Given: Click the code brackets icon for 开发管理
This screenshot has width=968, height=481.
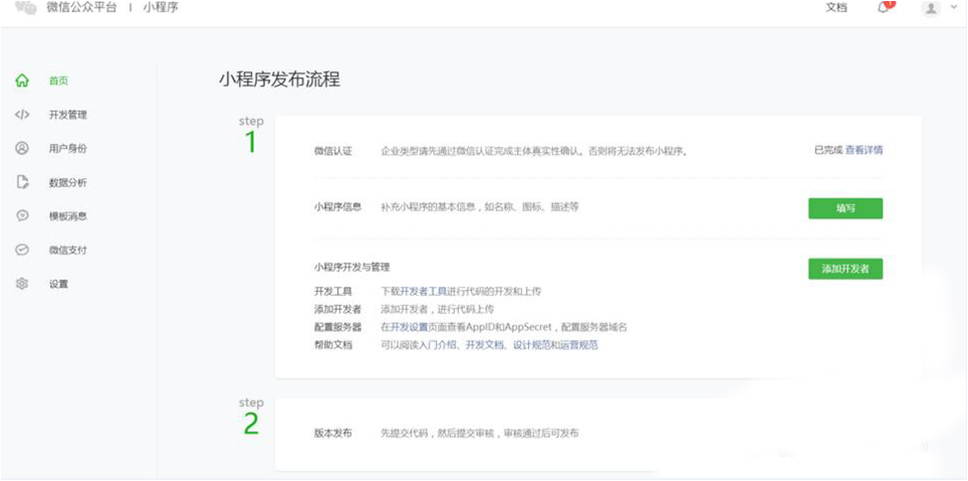Looking at the screenshot, I should (22, 114).
